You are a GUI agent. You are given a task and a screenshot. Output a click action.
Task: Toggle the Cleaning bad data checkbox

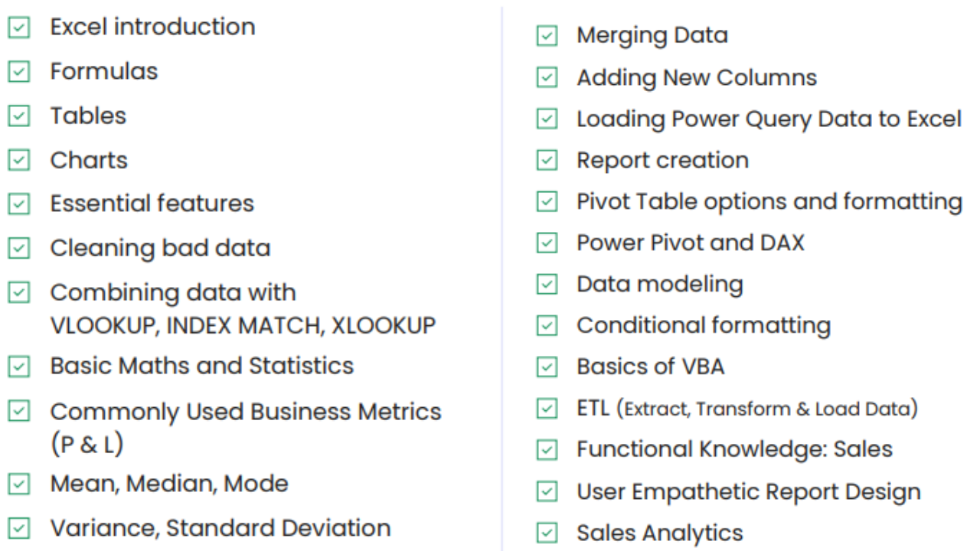(19, 249)
